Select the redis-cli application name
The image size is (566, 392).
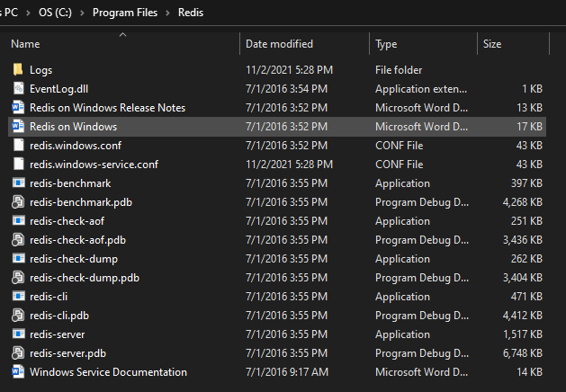[x=49, y=297]
